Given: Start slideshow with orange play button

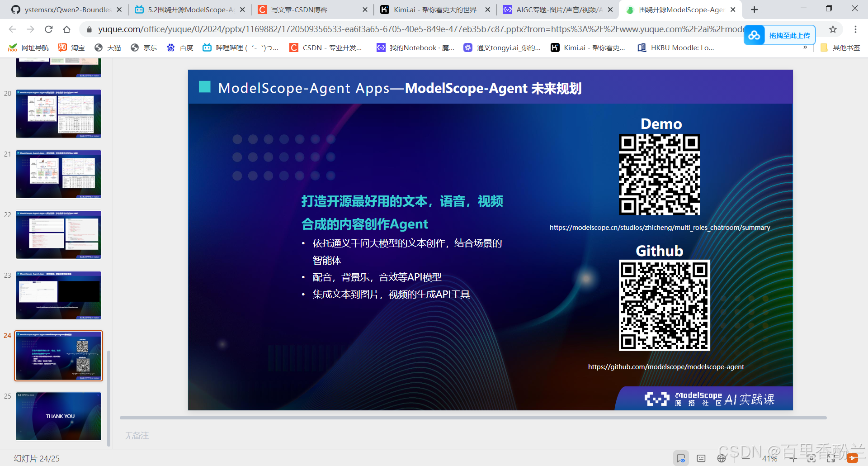Looking at the screenshot, I should [x=852, y=458].
